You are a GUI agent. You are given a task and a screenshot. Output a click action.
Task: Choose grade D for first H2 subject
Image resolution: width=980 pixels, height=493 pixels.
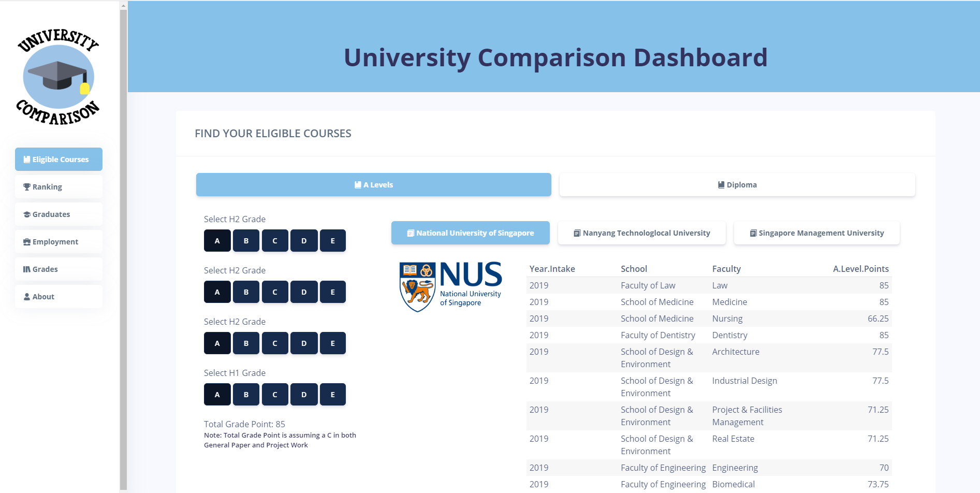(x=304, y=241)
